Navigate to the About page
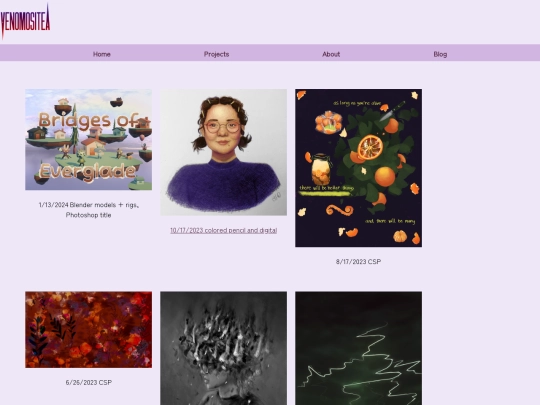The height and width of the screenshot is (405, 540). (331, 54)
